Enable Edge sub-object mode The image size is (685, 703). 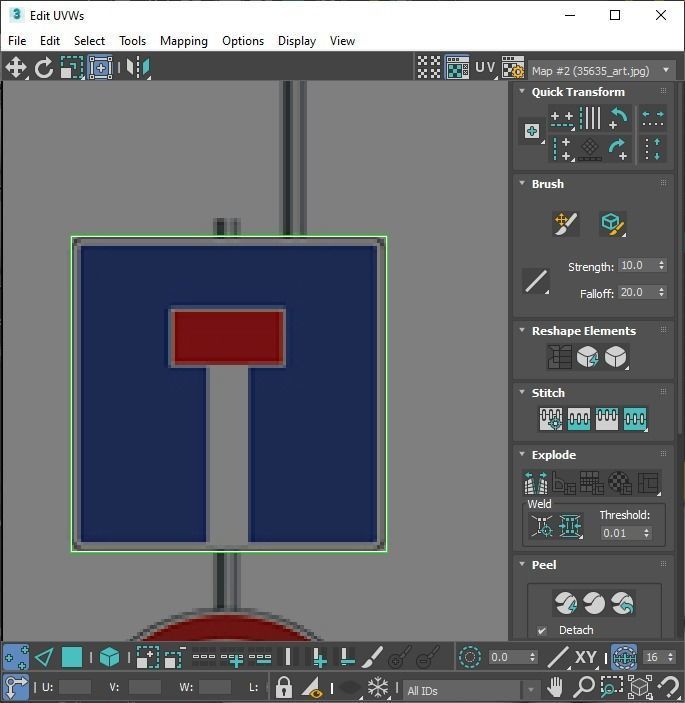[x=44, y=658]
